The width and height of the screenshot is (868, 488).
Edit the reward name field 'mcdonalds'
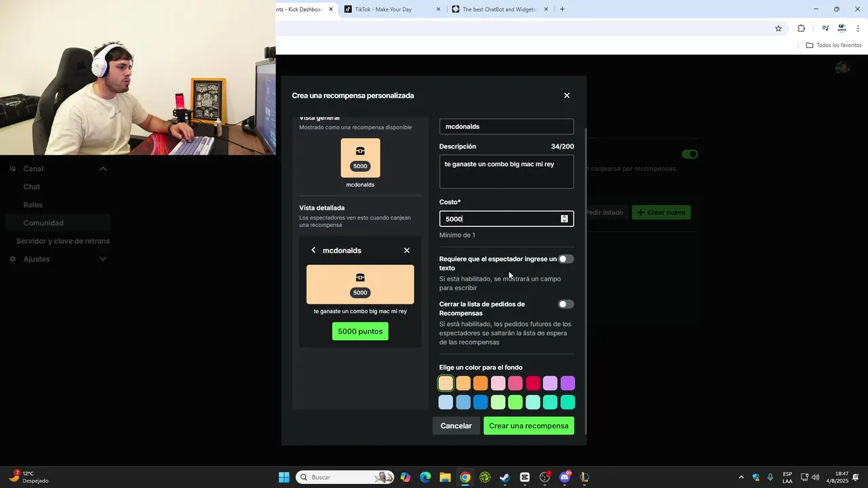point(507,127)
